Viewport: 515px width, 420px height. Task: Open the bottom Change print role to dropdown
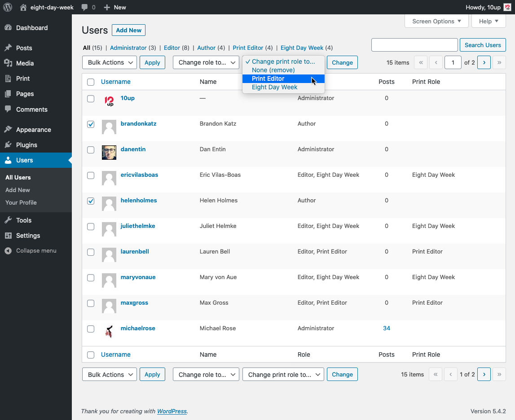pos(283,374)
